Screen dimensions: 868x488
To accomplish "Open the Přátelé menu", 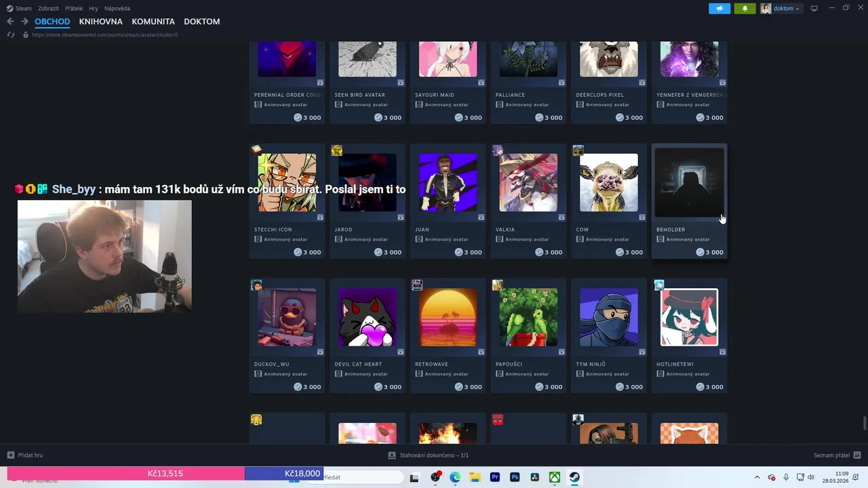I will click(x=74, y=8).
